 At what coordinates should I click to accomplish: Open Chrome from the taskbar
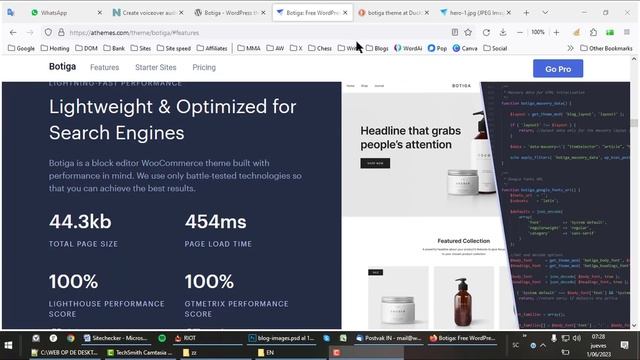[x=71, y=338]
